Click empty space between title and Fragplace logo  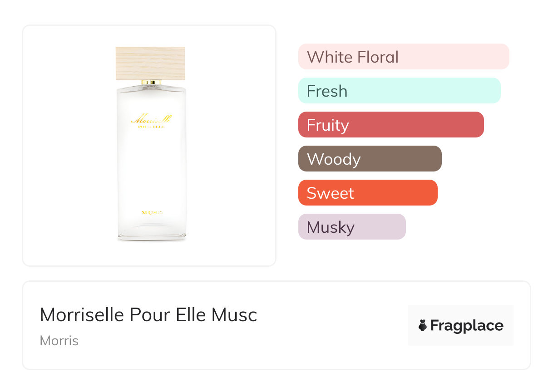coord(331,325)
